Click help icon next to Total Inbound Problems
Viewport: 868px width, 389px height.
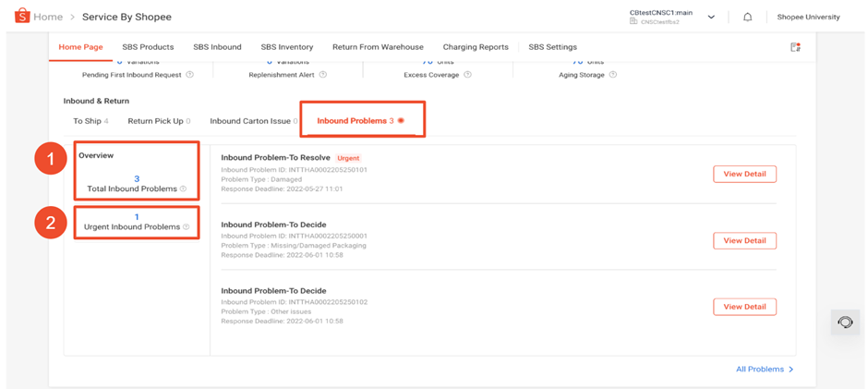[183, 189]
